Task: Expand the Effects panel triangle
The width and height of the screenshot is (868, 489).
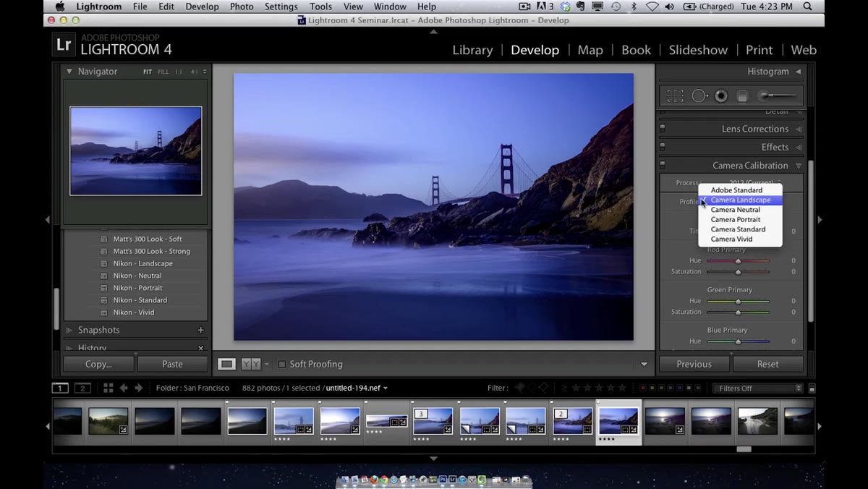Action: (799, 147)
